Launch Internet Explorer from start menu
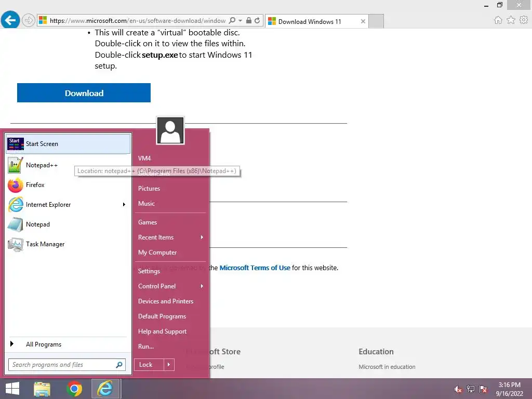This screenshot has width=532, height=399. point(63,205)
